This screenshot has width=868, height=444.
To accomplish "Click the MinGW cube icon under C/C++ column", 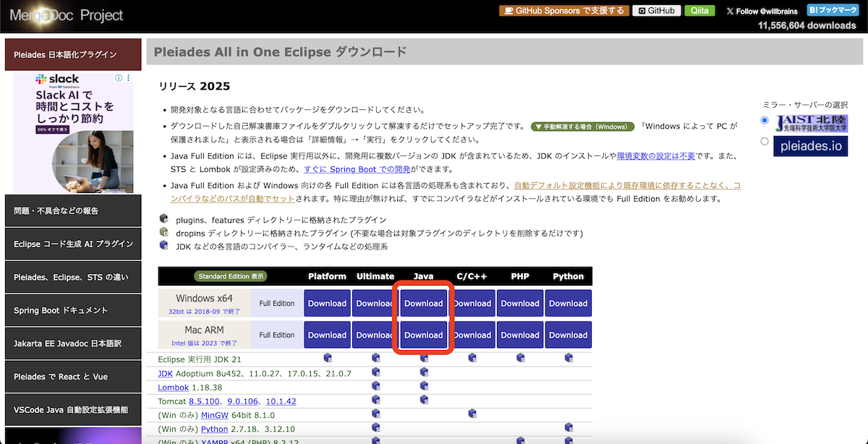I will (472, 413).
